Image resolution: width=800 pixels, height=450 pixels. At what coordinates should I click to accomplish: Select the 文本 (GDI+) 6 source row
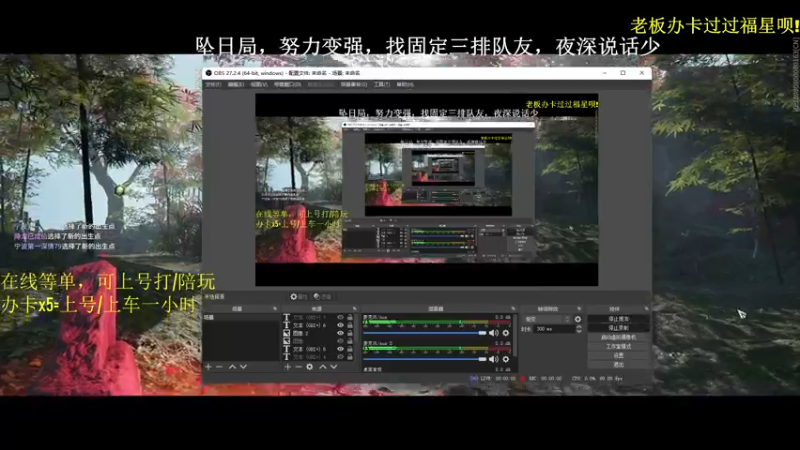(x=318, y=325)
